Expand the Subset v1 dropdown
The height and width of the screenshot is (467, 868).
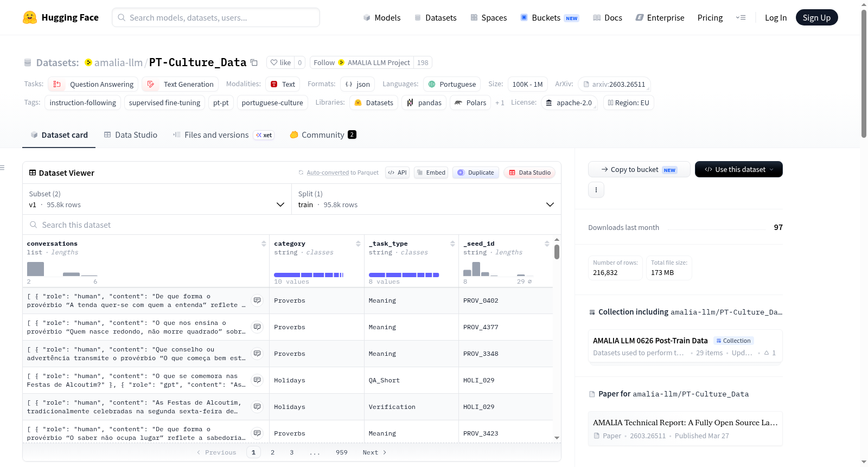pyautogui.click(x=157, y=200)
